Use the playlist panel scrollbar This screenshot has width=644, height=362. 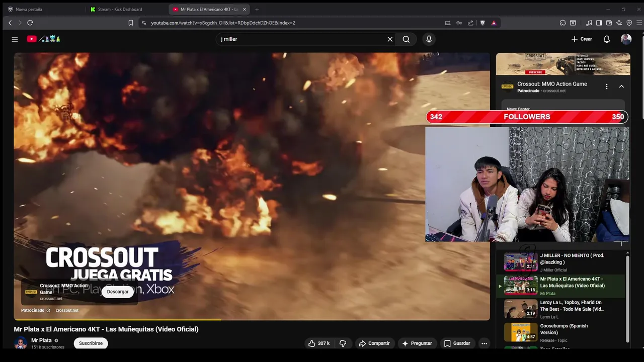627,299
